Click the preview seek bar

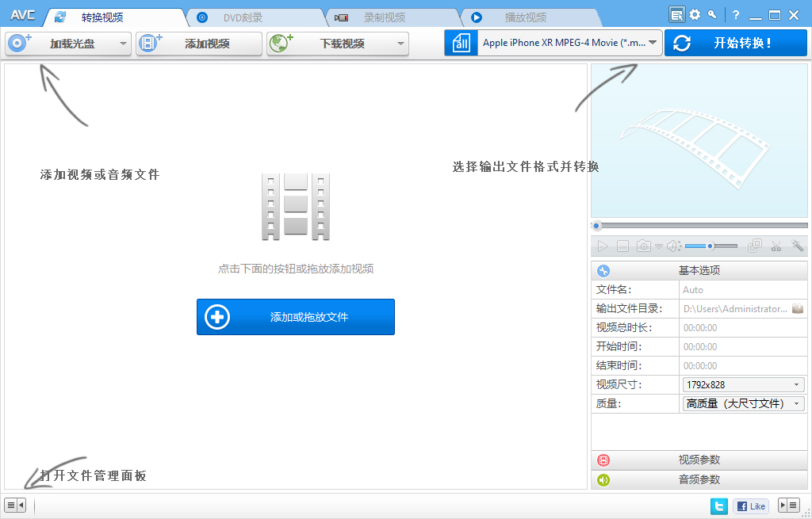[699, 226]
